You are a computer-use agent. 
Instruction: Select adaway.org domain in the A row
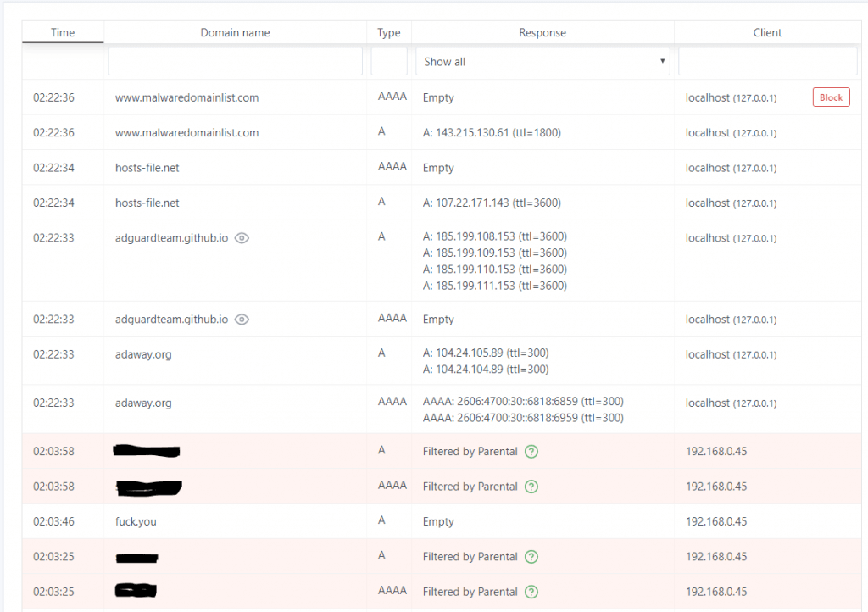click(143, 354)
